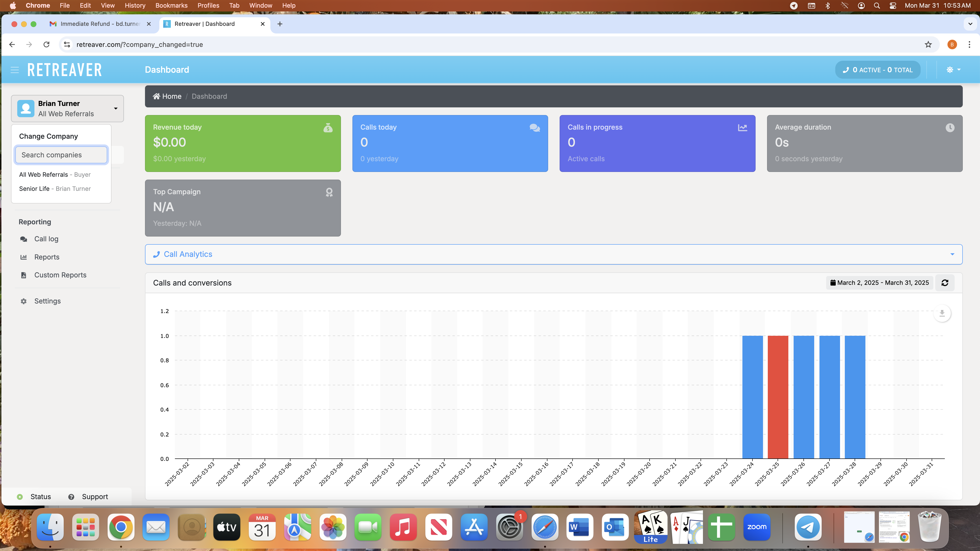Open Chrome three-dot menu
This screenshot has width=980, height=551.
(x=969, y=44)
